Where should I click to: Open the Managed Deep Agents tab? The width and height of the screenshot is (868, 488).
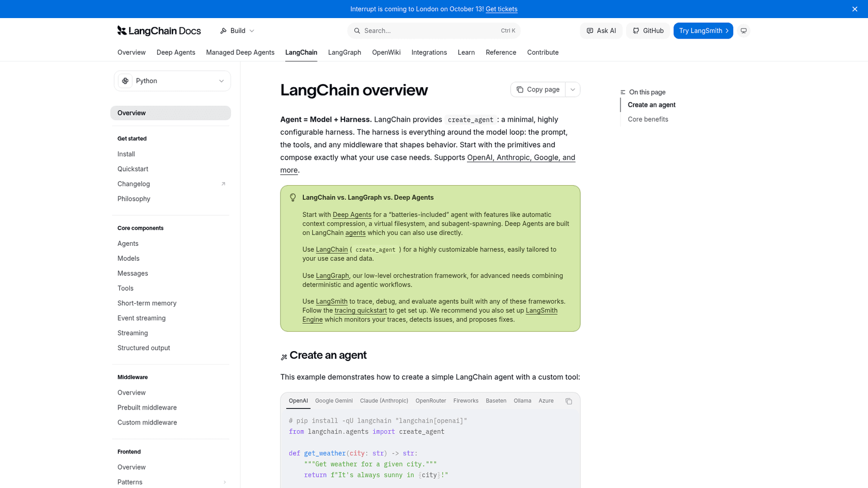pos(240,52)
